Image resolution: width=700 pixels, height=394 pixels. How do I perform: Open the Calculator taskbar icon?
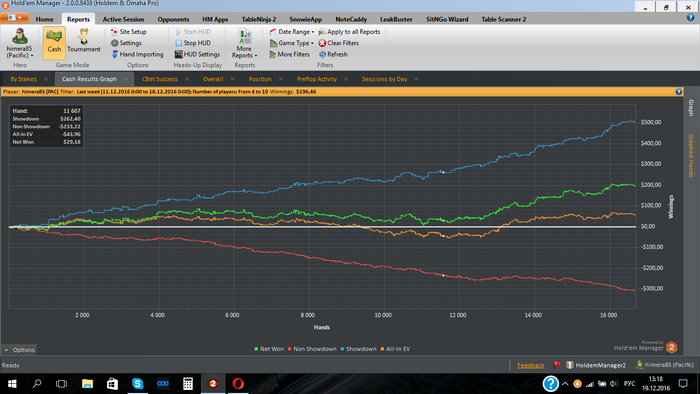[188, 384]
